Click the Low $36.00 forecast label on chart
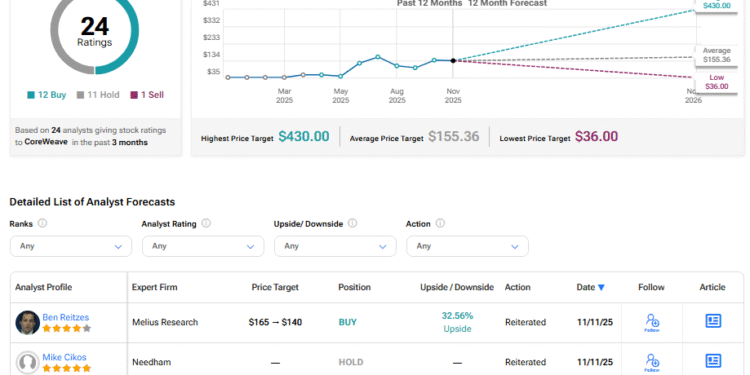Image resolution: width=750 pixels, height=375 pixels. (717, 82)
